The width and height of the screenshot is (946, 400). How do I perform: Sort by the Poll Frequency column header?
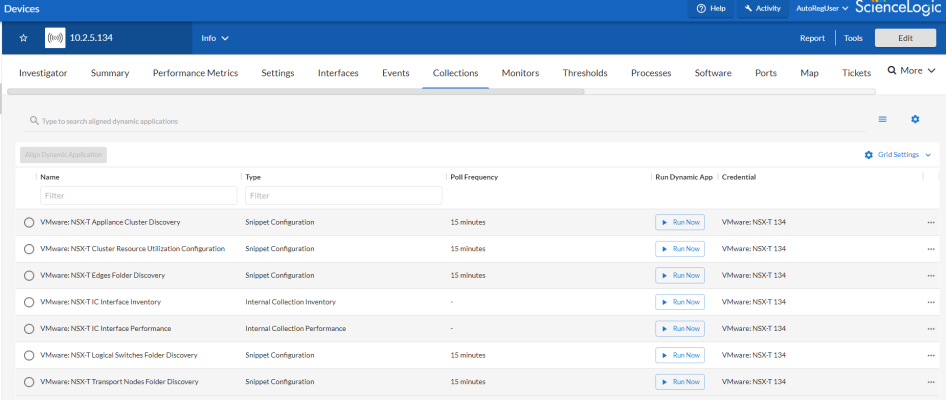474,177
